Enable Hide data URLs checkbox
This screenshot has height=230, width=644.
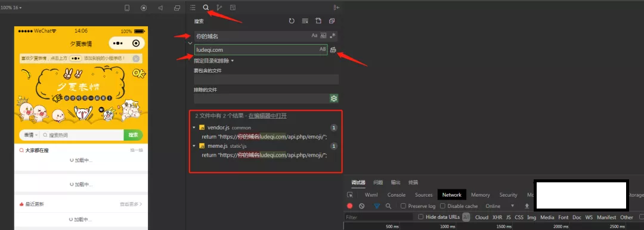pos(420,217)
